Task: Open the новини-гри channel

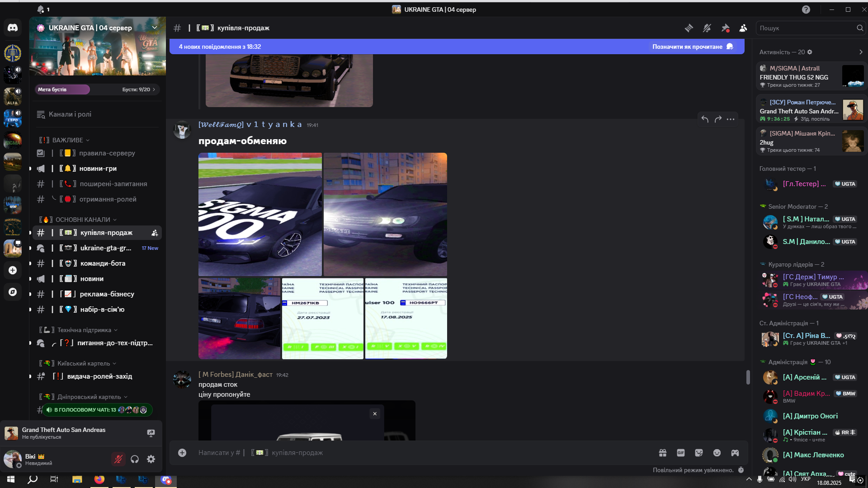Action: (x=97, y=169)
